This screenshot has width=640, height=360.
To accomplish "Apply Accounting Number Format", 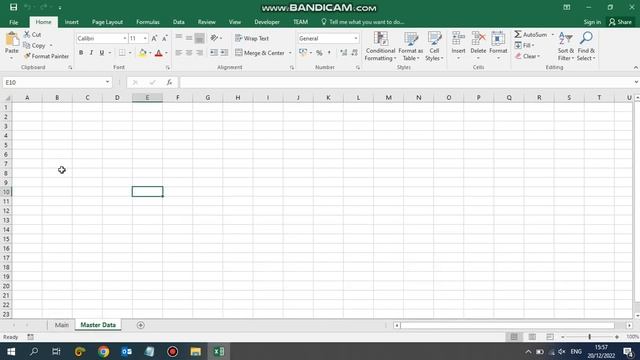I will (303, 53).
